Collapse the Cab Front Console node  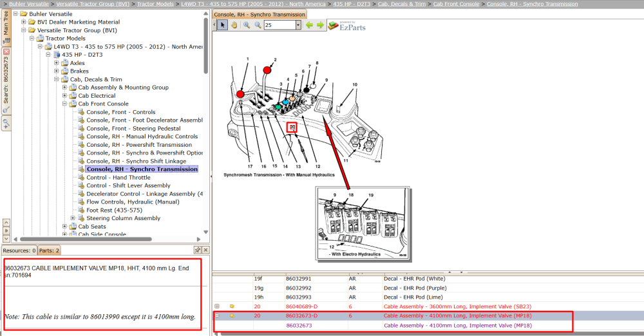(x=65, y=104)
